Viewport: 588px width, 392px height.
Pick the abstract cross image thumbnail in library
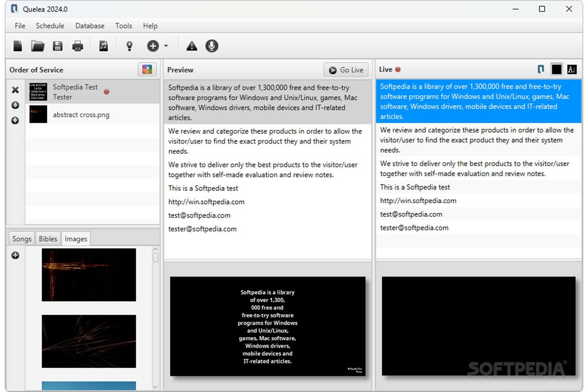[89, 275]
